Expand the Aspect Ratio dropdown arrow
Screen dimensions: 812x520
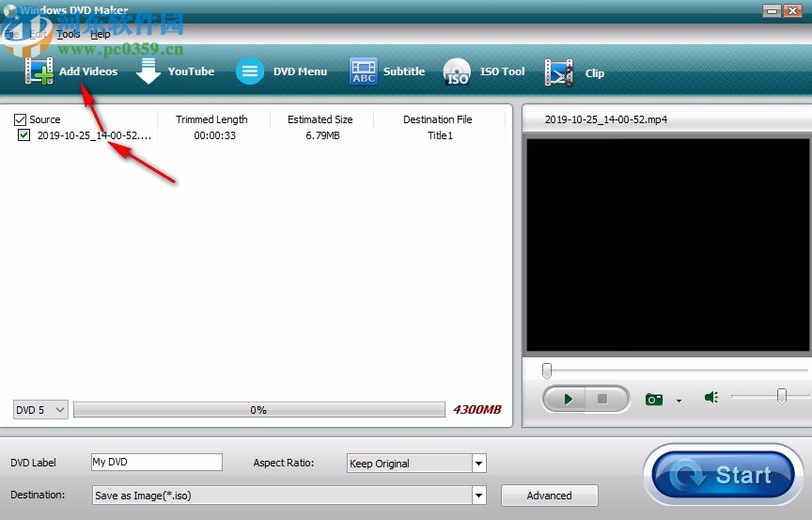coord(479,463)
